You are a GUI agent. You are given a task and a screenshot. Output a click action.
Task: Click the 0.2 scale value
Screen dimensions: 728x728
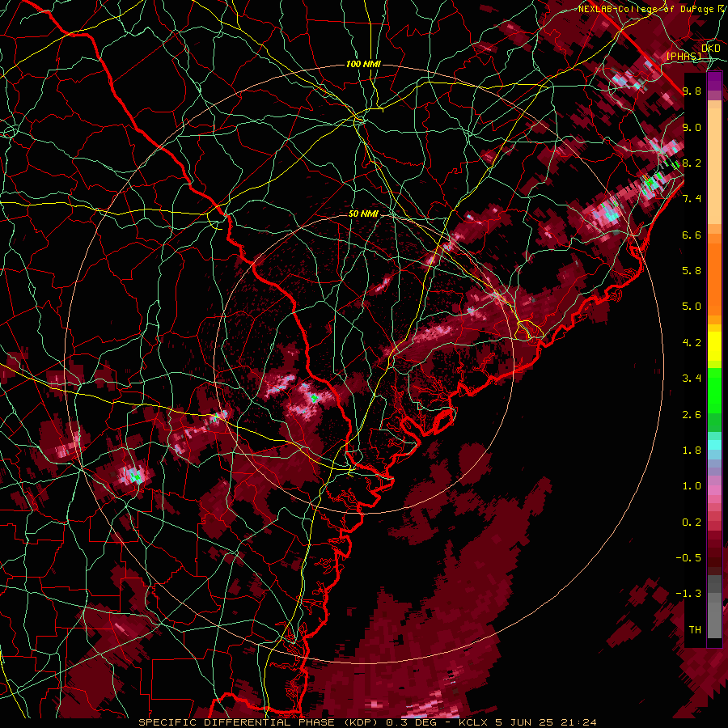point(692,522)
